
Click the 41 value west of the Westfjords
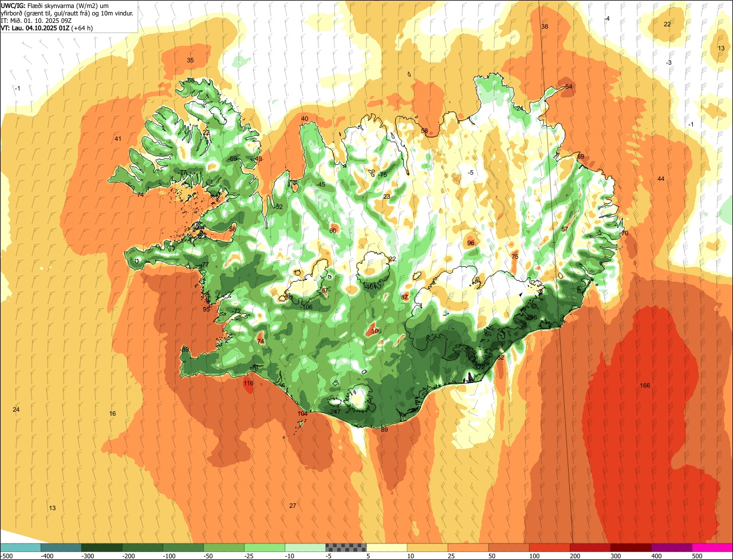click(x=118, y=139)
